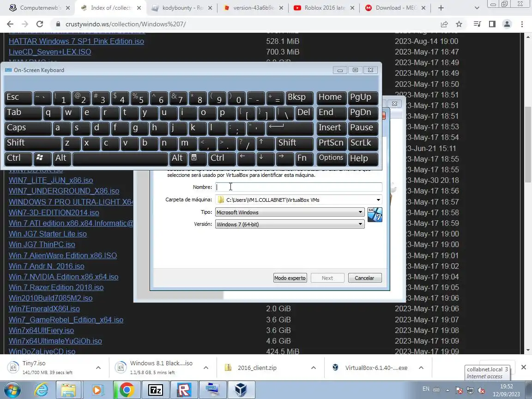This screenshot has width=532, height=399.
Task: Toggle left Shift on On-Screen Keyboard
Action: (33, 144)
